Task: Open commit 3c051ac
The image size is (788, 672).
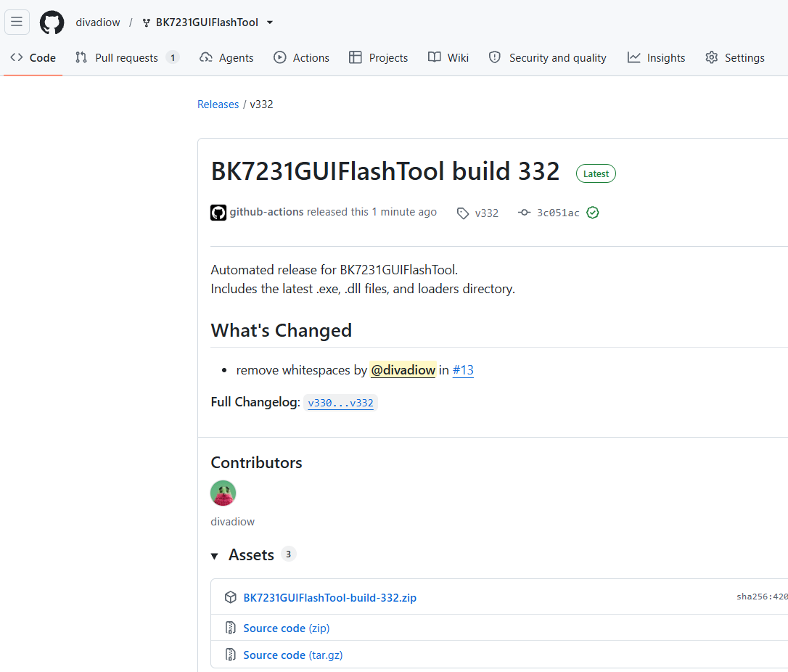Action: pyautogui.click(x=558, y=213)
